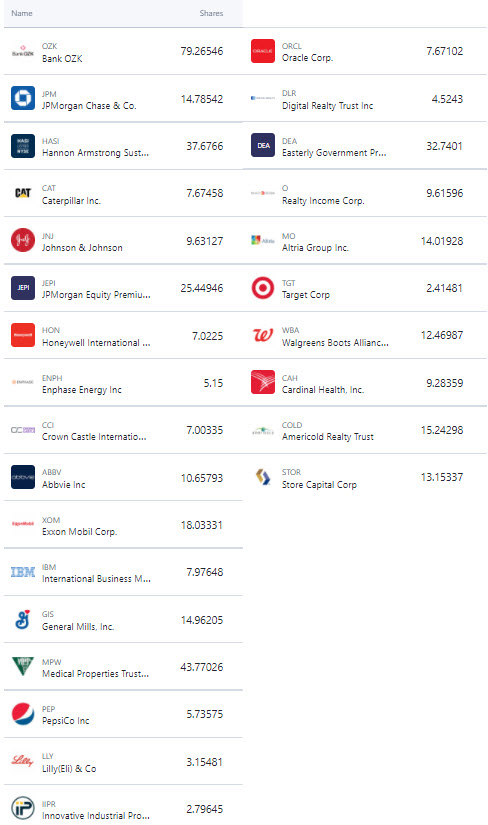488x825 pixels.
Task: Click the Target bullseye logo
Action: point(263,288)
